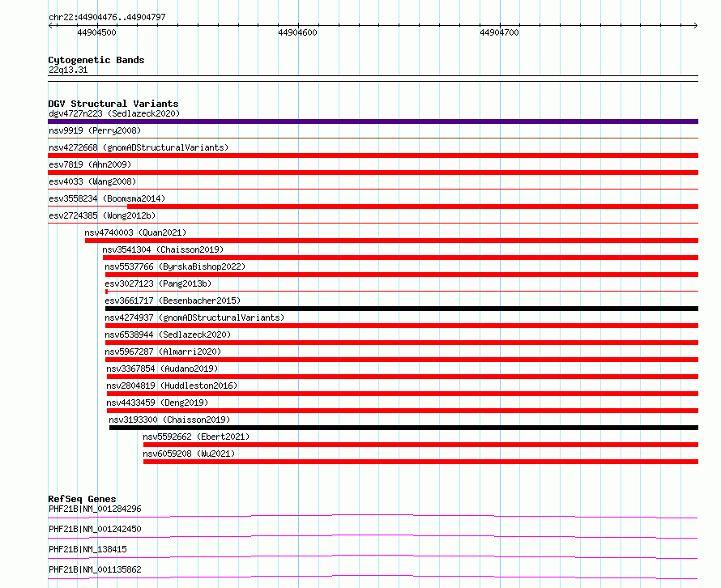Click the dgv4727n223 (Sedlazeck2020) variant label
The width and height of the screenshot is (721, 588).
114,113
